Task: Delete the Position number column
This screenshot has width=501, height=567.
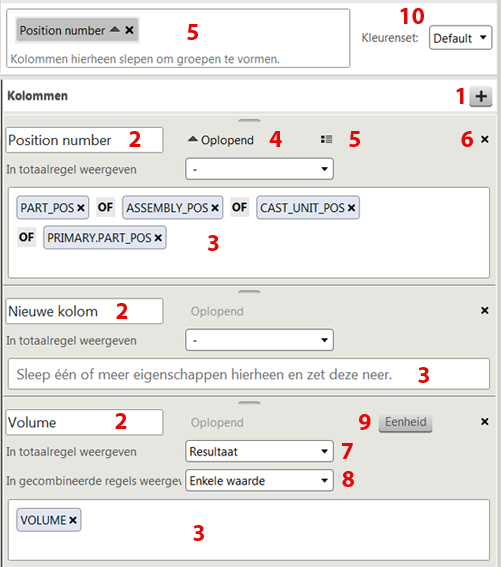Action: pos(485,139)
